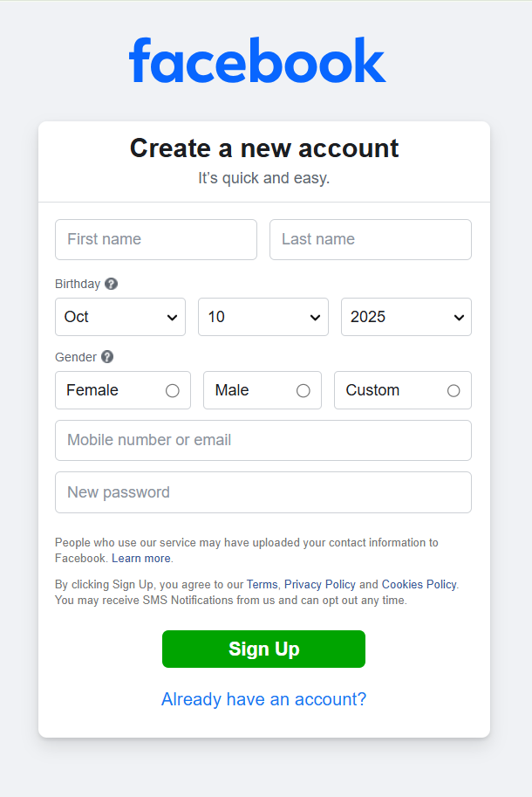Screen dimensions: 532x797
Task: View the Privacy Policy link
Action: (x=320, y=585)
